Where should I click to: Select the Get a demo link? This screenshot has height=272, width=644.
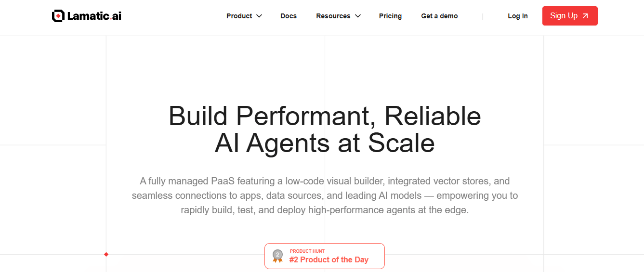(x=439, y=16)
